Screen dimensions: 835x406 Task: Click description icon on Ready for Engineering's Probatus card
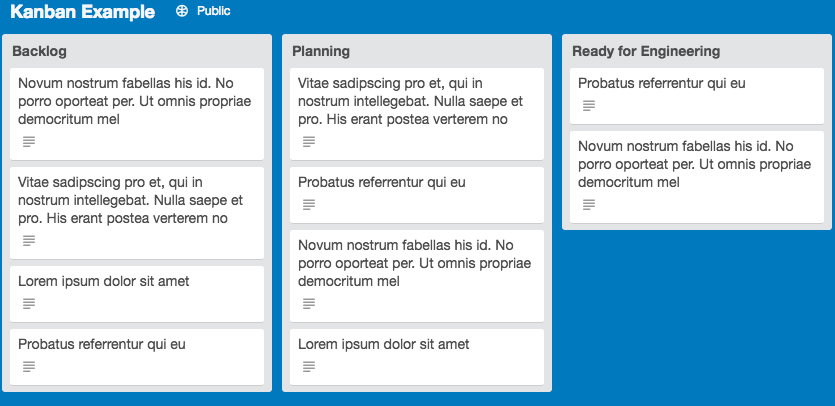click(589, 105)
